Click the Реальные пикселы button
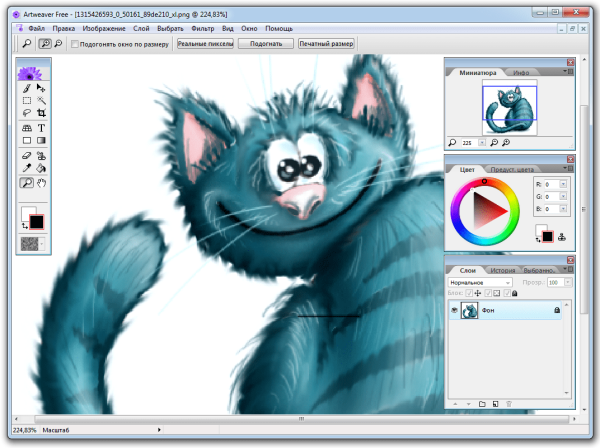600x448 pixels. [x=204, y=44]
